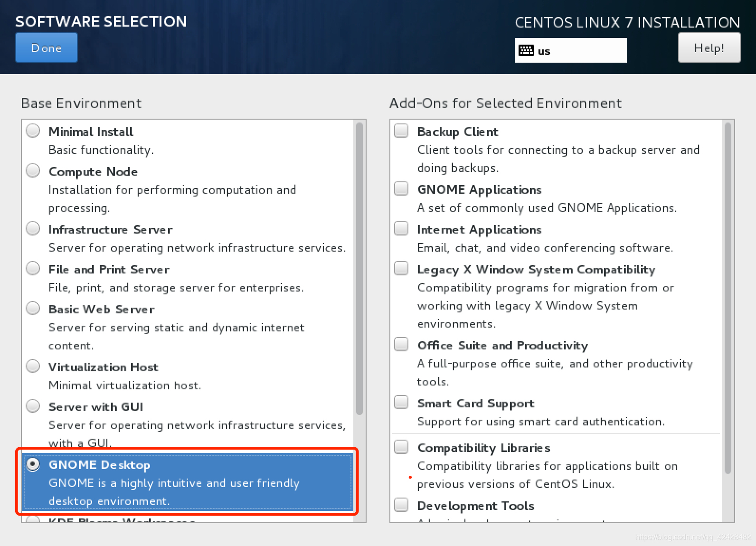Viewport: 756px width, 546px height.
Task: Click the keyboard layout icon
Action: pyautogui.click(x=526, y=50)
